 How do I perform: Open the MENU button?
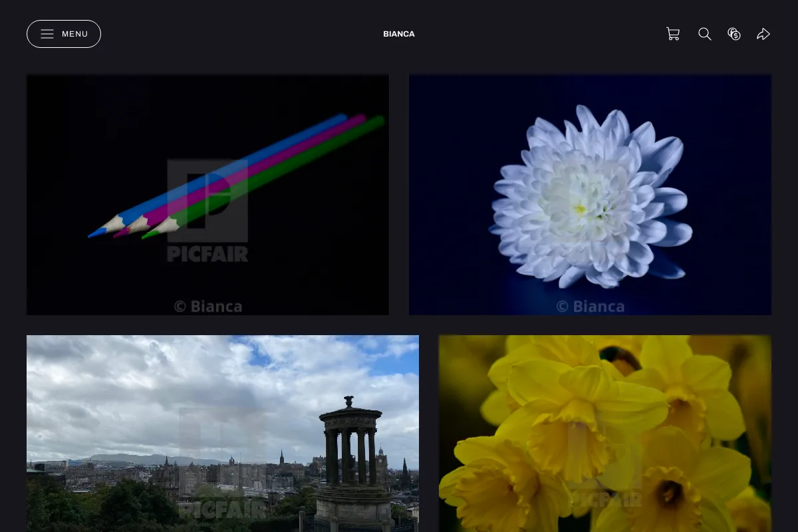click(x=64, y=34)
